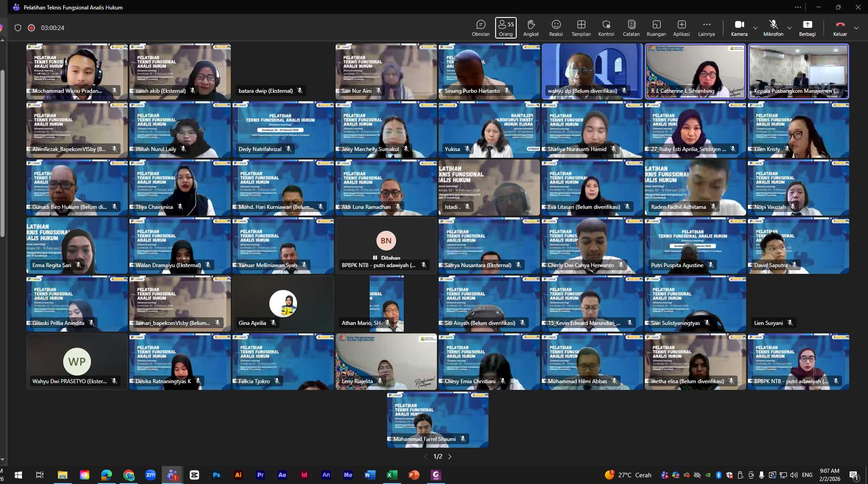The image size is (868, 484).
Task: Expand the Keluar leave options arrow
Action: point(856,28)
